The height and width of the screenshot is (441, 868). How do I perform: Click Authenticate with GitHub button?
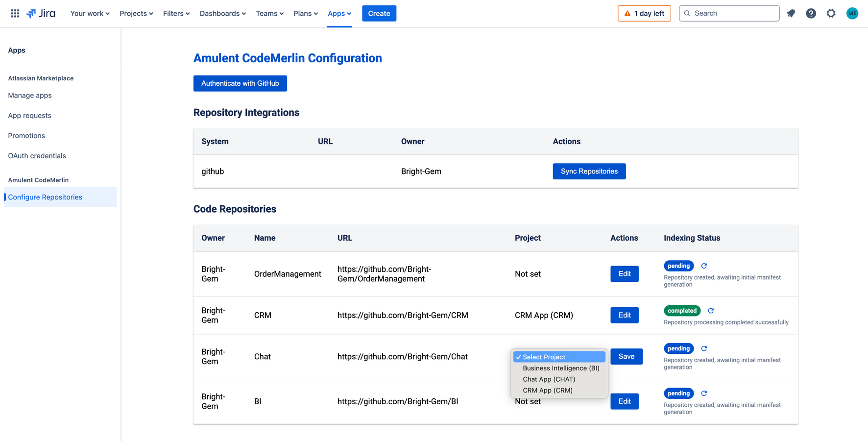[x=240, y=83]
